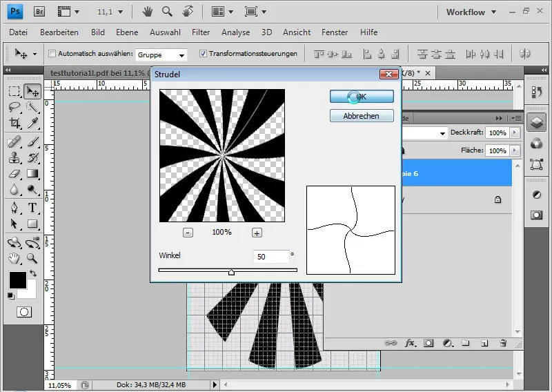Screen dimensions: 552x392
Task: Add layer style with fx button
Action: (410, 343)
